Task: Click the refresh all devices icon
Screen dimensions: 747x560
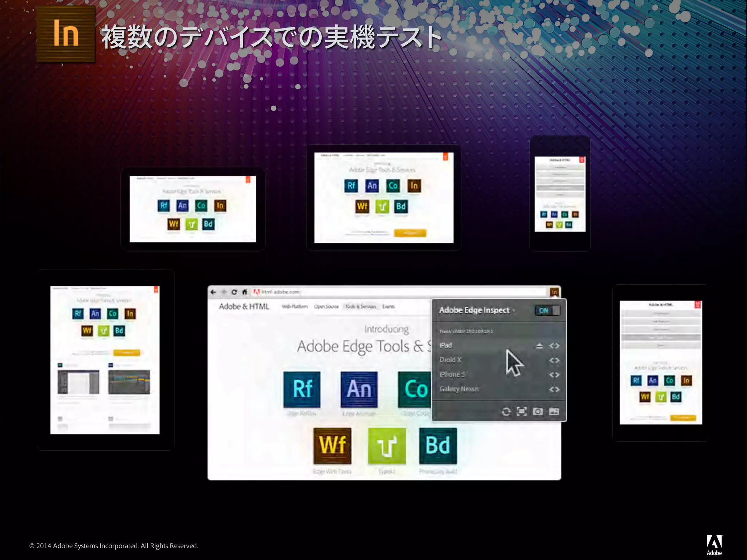Action: (506, 412)
